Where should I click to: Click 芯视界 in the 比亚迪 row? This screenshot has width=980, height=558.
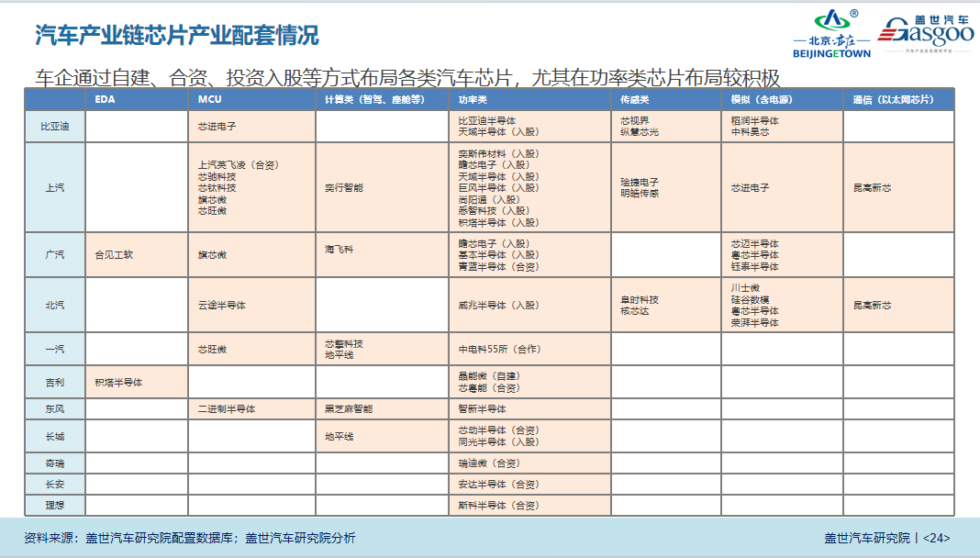pyautogui.click(x=634, y=120)
